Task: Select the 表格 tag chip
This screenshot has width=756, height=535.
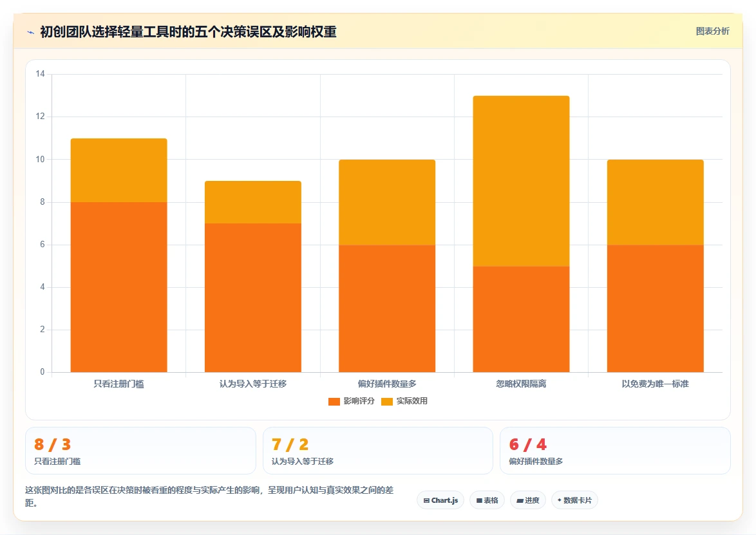Action: coord(487,500)
